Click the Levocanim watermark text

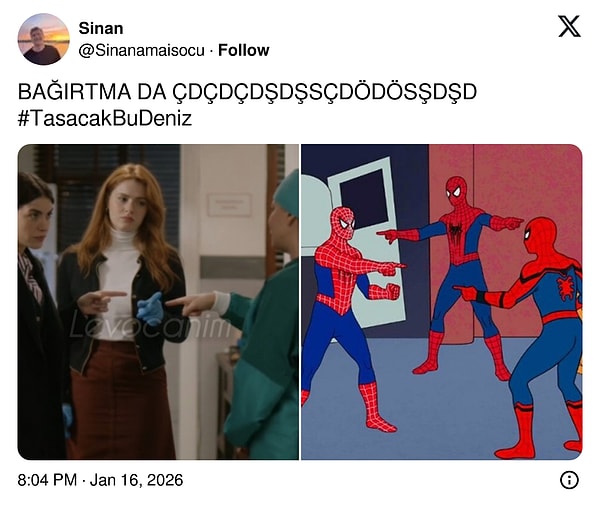(149, 325)
